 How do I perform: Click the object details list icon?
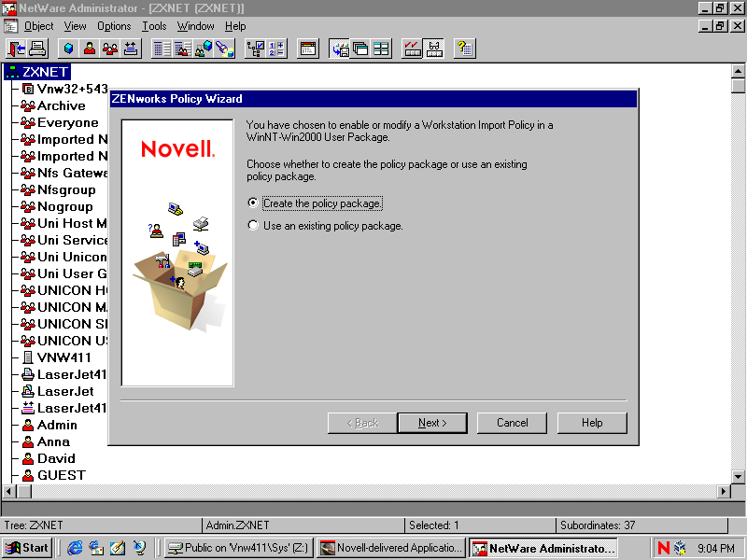[162, 49]
